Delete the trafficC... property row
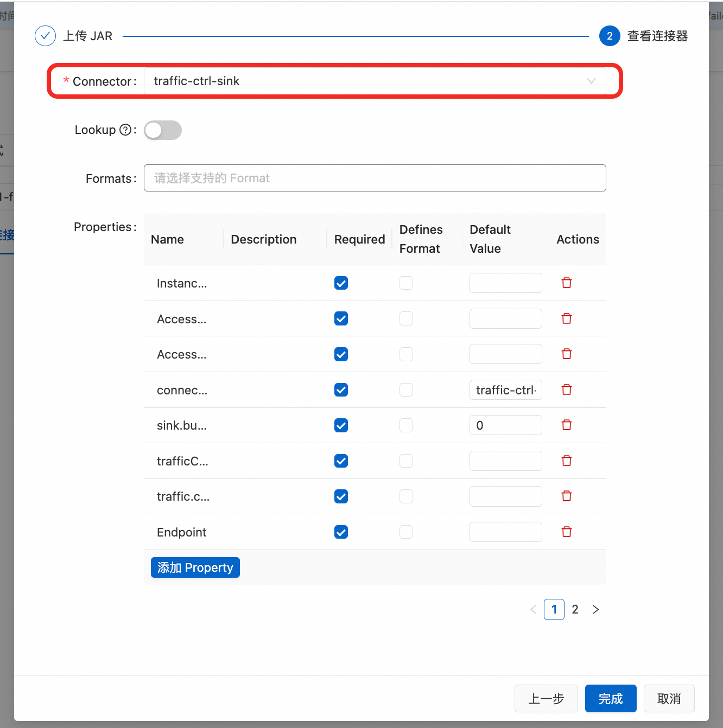This screenshot has width=723, height=728. 567,461
